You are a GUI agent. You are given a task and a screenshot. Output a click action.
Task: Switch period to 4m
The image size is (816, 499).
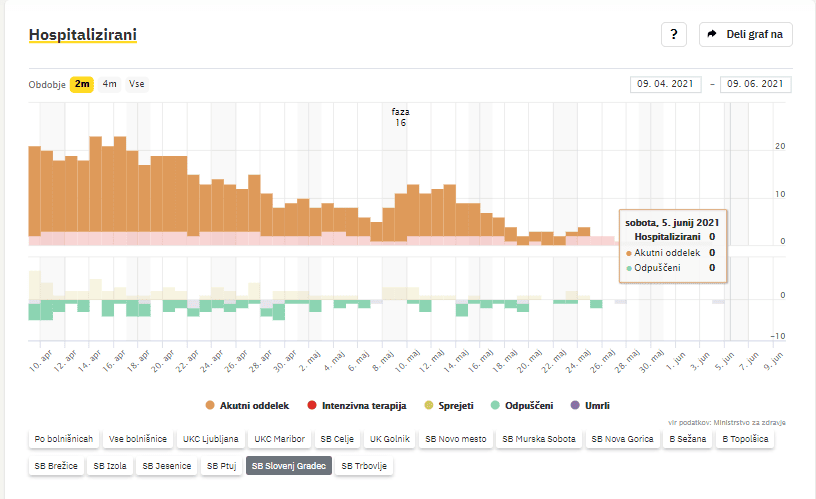pyautogui.click(x=109, y=84)
